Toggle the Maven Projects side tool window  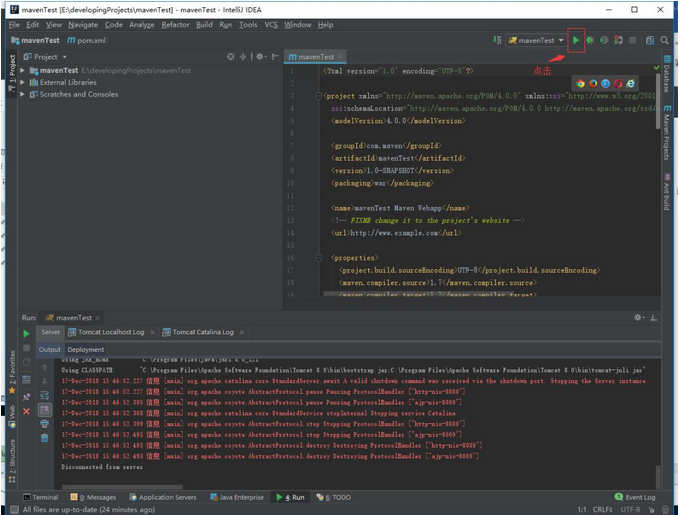667,132
